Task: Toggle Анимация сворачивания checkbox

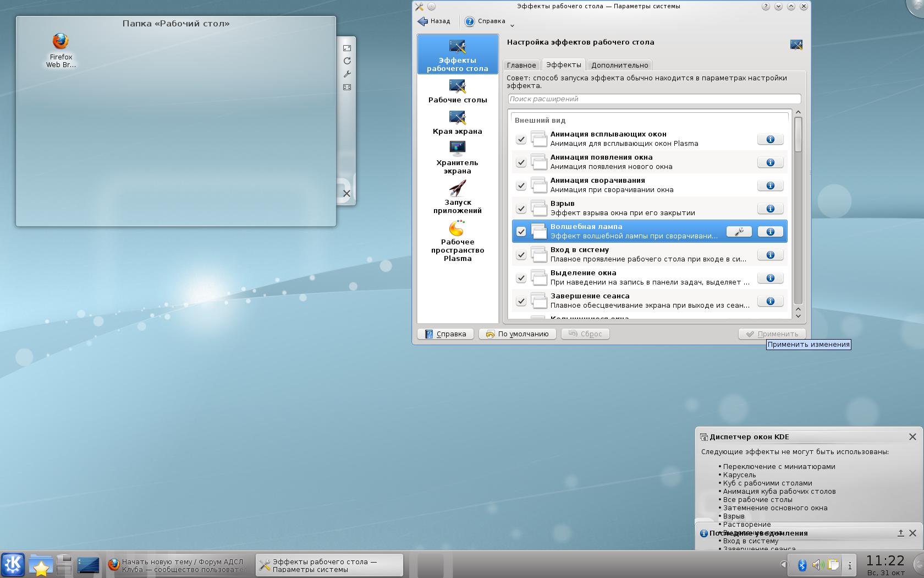Action: click(x=521, y=186)
